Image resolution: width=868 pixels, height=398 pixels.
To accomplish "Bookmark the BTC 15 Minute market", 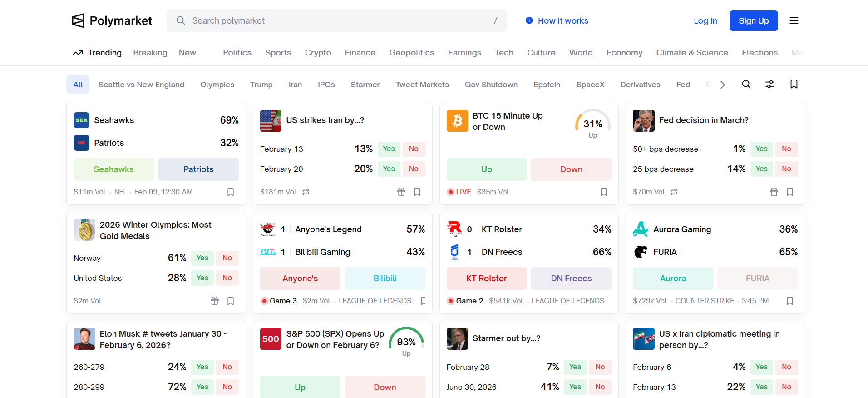I will (604, 192).
